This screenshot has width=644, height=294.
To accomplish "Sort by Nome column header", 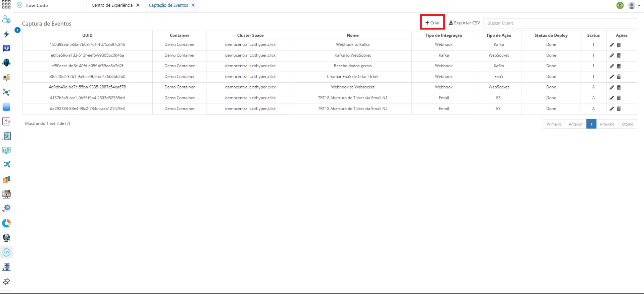I will click(x=353, y=35).
